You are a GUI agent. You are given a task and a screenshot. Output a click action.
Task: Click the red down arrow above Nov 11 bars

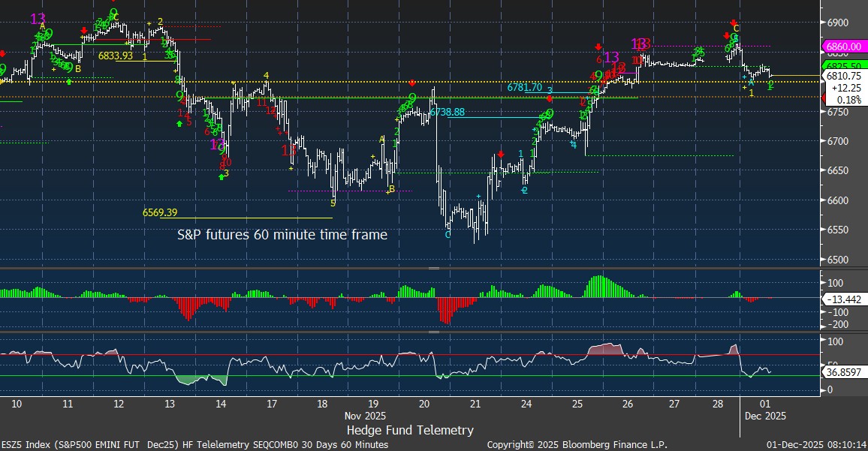(83, 31)
